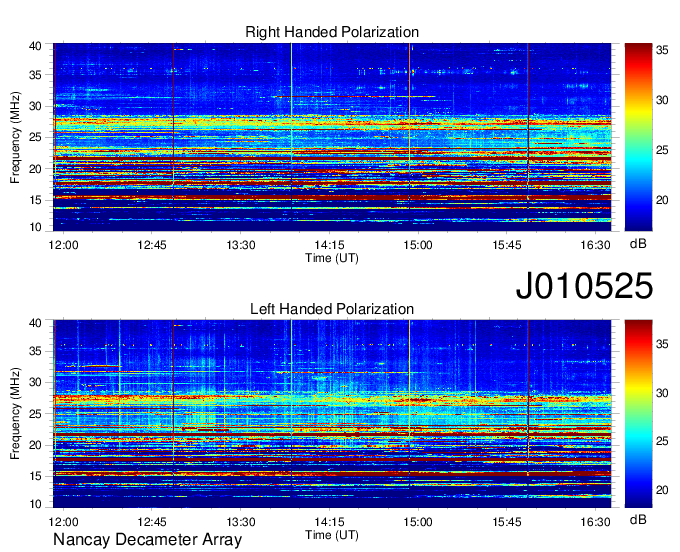Click the 'Time (UT)' axis label under the top plot
The height and width of the screenshot is (552, 680).
coord(332,258)
